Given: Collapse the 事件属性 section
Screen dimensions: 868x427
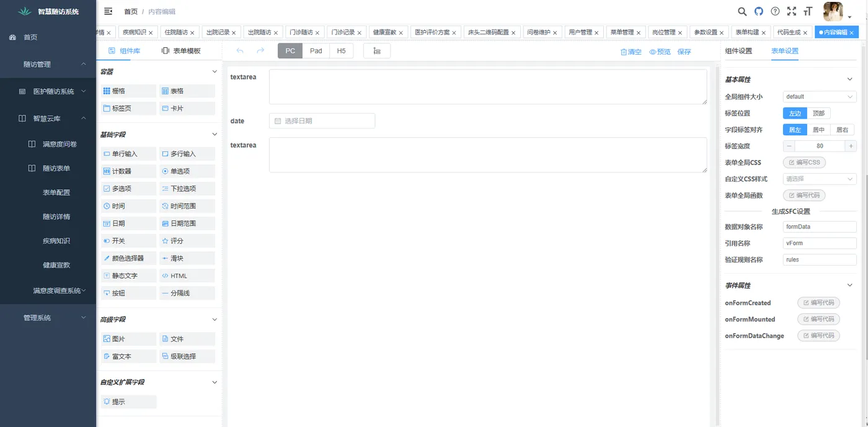Looking at the screenshot, I should point(850,285).
